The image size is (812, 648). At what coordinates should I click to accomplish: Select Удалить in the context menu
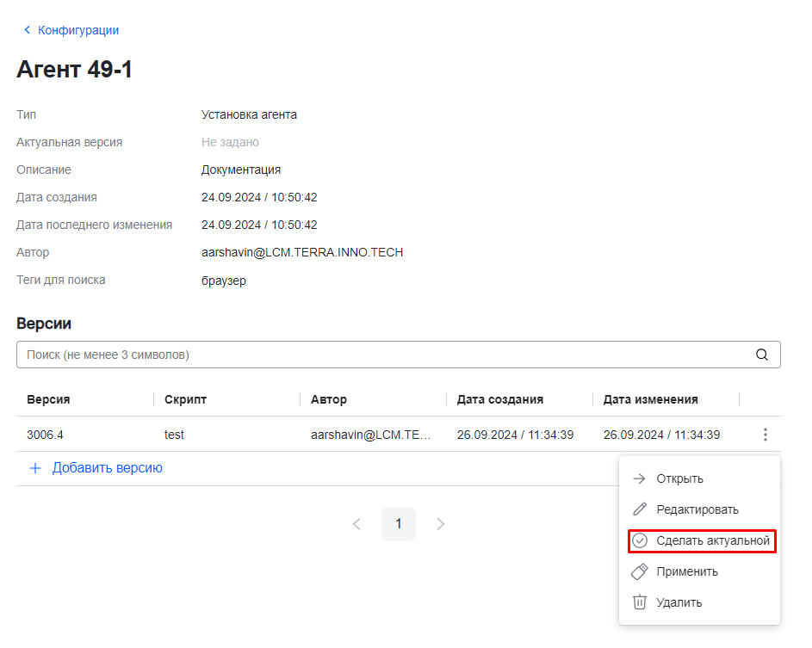(679, 602)
